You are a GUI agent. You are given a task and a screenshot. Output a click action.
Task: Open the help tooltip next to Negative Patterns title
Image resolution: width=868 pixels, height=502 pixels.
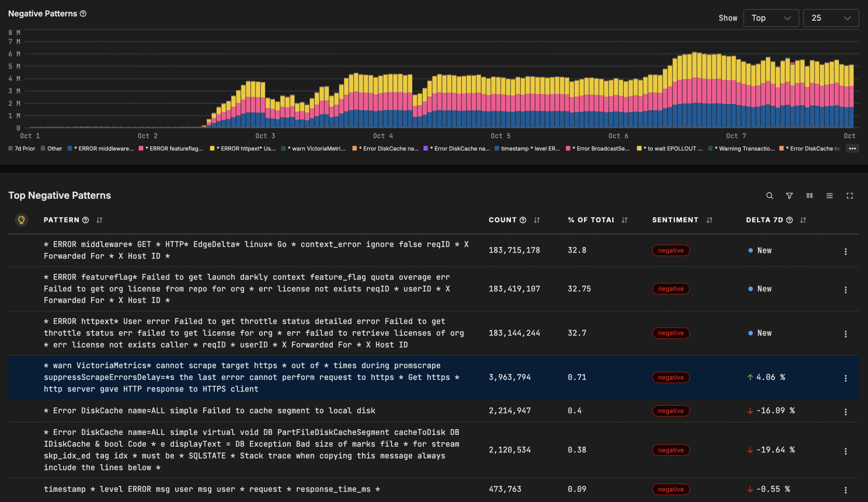click(x=82, y=14)
